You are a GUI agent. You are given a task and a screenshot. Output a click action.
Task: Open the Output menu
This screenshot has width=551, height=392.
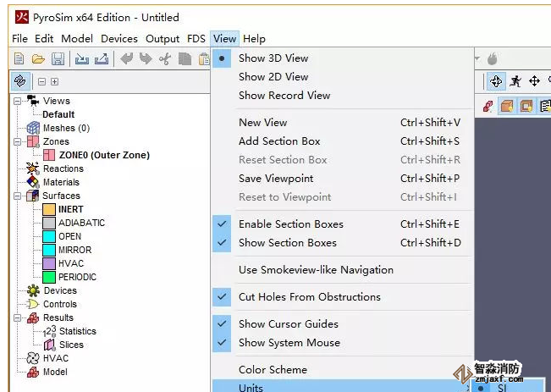point(163,38)
